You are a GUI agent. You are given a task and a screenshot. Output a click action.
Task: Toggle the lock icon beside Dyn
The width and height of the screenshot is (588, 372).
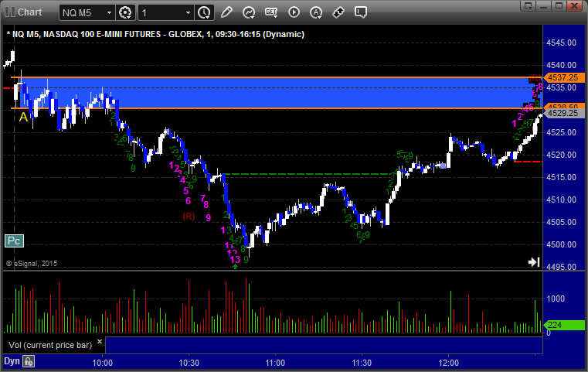pos(29,361)
